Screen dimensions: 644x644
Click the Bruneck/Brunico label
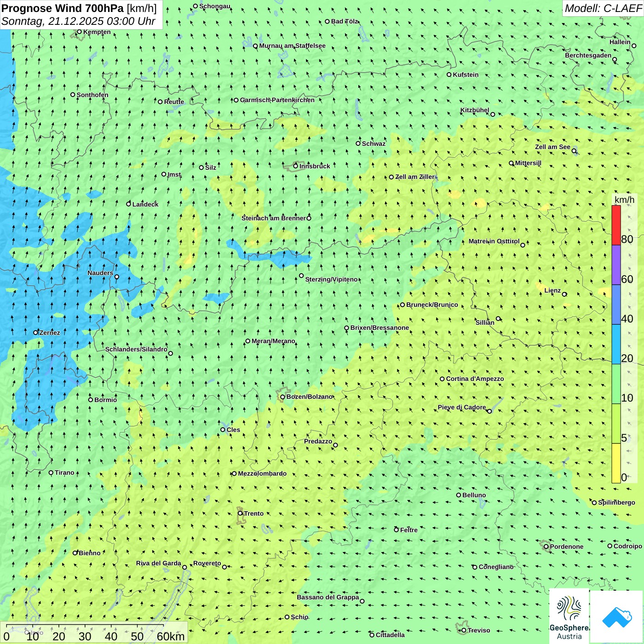[432, 305]
